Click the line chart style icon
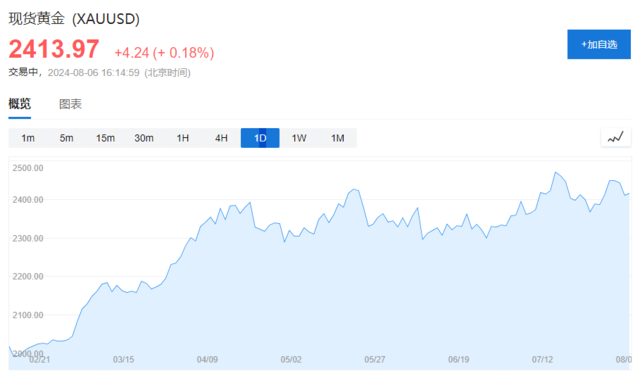640x378 pixels. (x=616, y=138)
